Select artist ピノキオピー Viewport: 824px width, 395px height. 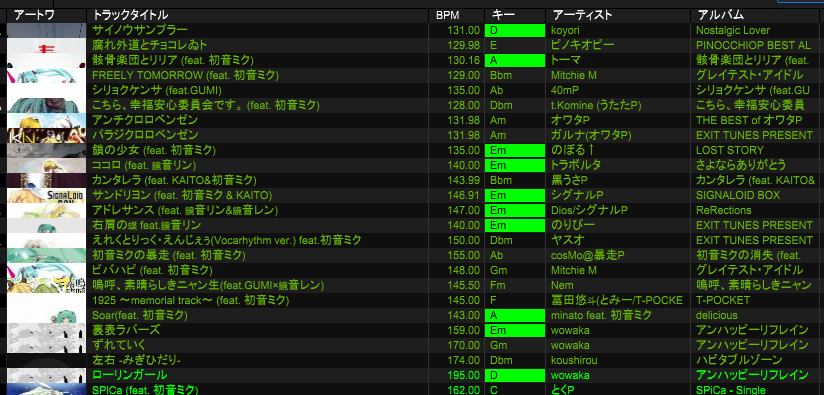tap(582, 45)
